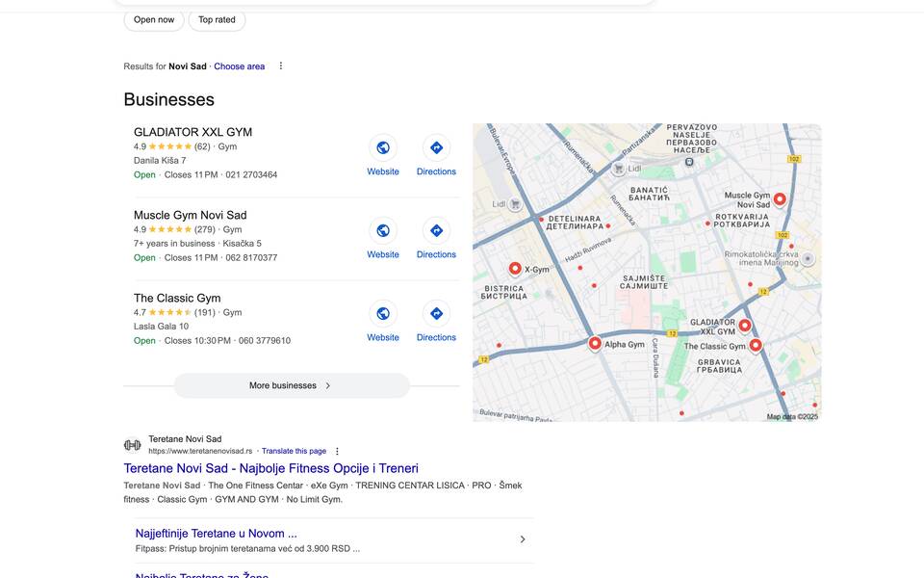924x578 pixels.
Task: Get Directions icon for Muscle Gym Novi Sad
Action: pyautogui.click(x=436, y=230)
